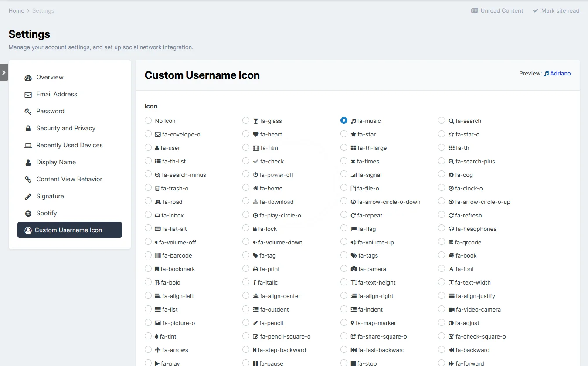This screenshot has width=588, height=366.
Task: Click the envelope icon beside Email Address
Action: [28, 95]
